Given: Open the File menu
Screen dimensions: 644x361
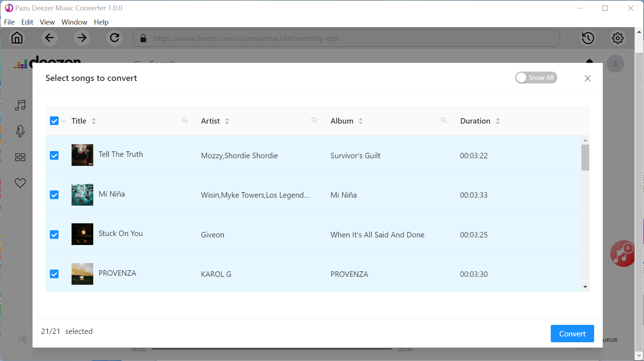Looking at the screenshot, I should pyautogui.click(x=9, y=22).
